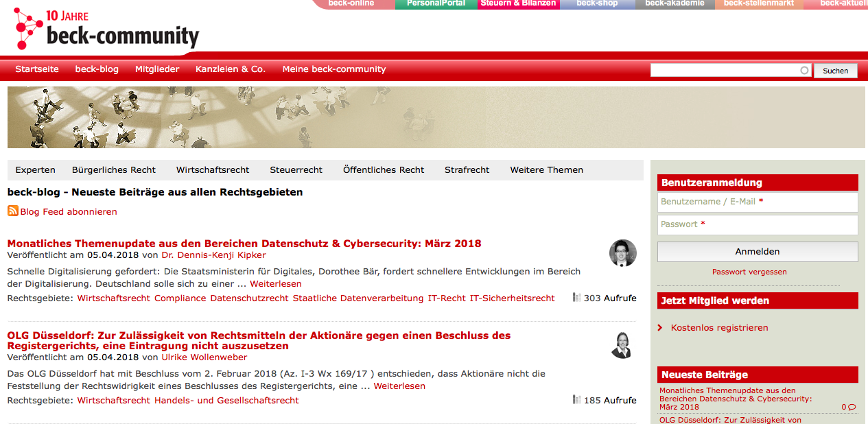Open the Steuern & Bilanzen top tab

click(518, 3)
